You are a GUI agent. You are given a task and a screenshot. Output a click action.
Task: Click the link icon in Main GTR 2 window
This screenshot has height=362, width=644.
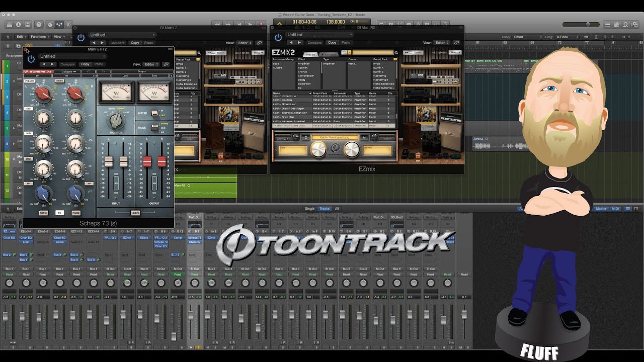166,64
